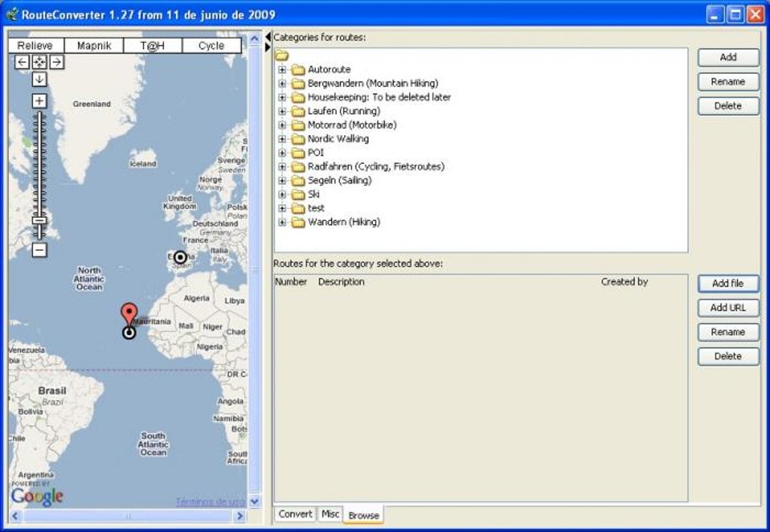Click the Number column header
This screenshot has width=770, height=532.
[x=291, y=282]
